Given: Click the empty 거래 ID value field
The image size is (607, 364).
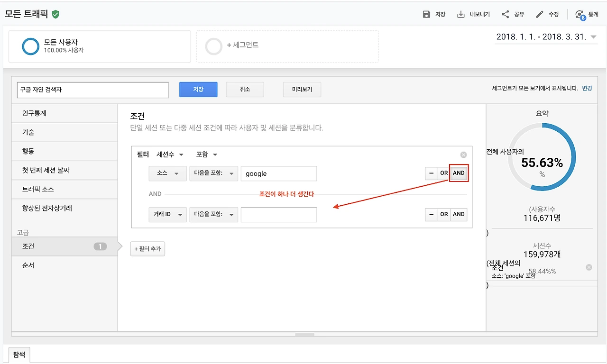Looking at the screenshot, I should (x=279, y=214).
